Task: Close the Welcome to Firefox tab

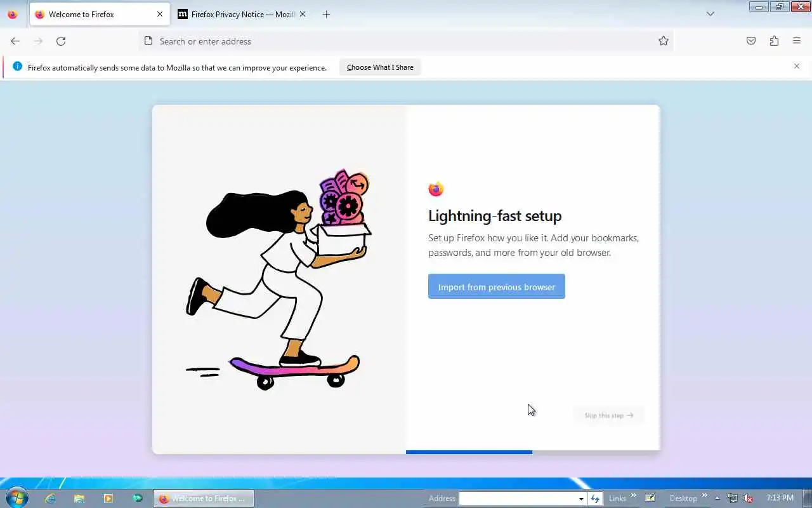Action: (160, 14)
